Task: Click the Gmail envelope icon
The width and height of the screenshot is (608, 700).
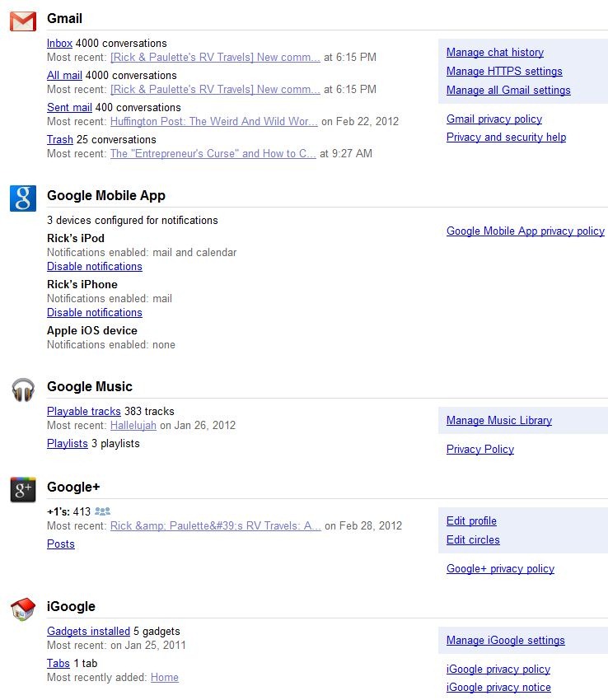Action: [23, 21]
